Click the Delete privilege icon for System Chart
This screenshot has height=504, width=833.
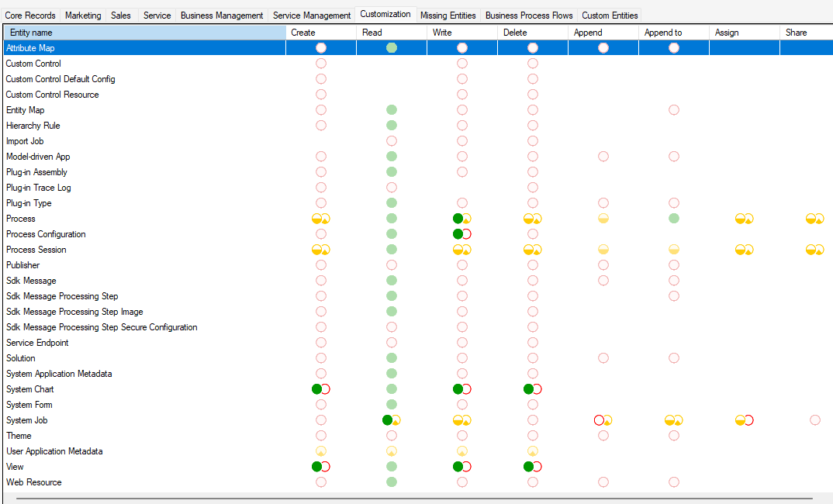pos(532,389)
